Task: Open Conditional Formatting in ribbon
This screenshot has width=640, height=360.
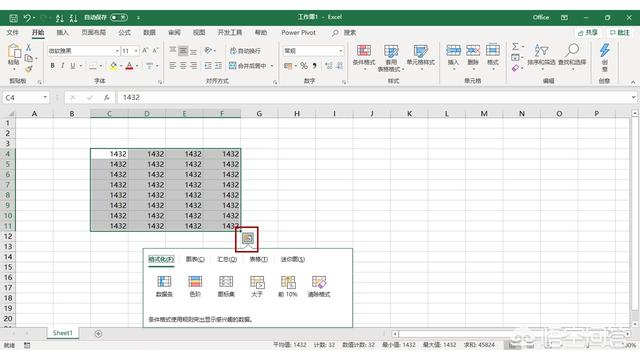Action: [x=364, y=56]
